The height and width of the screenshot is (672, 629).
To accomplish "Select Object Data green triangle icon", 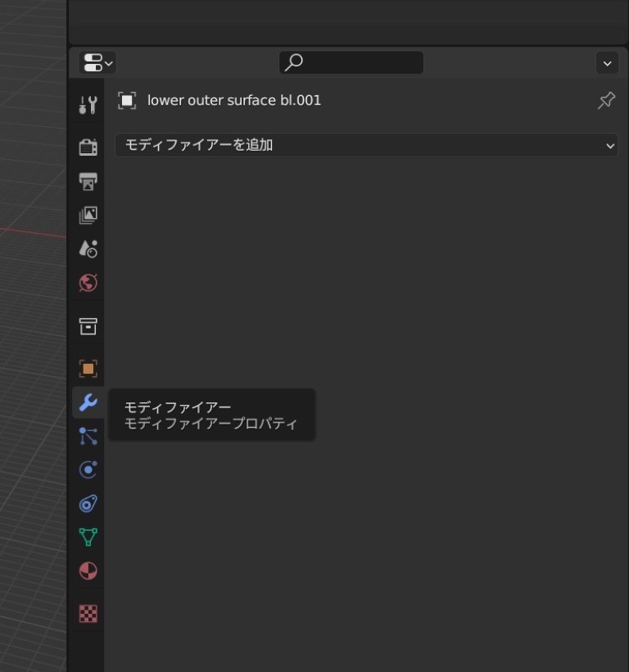I will coord(88,537).
